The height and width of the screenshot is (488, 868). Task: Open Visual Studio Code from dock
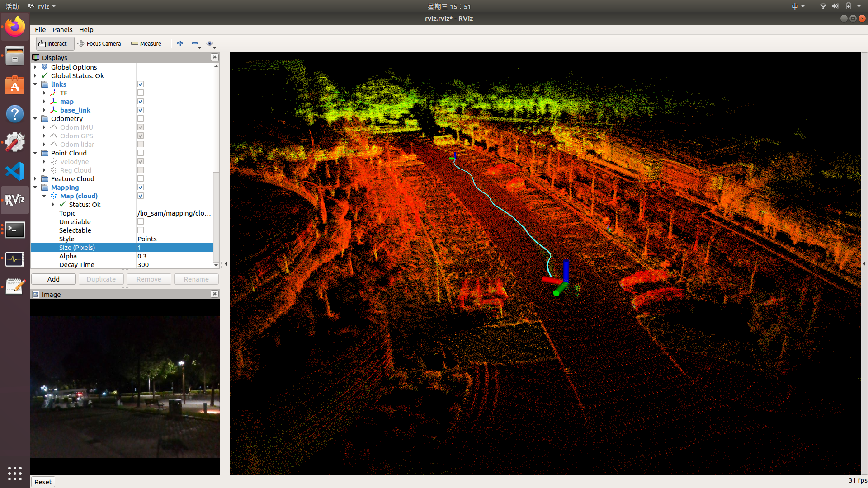tap(15, 171)
